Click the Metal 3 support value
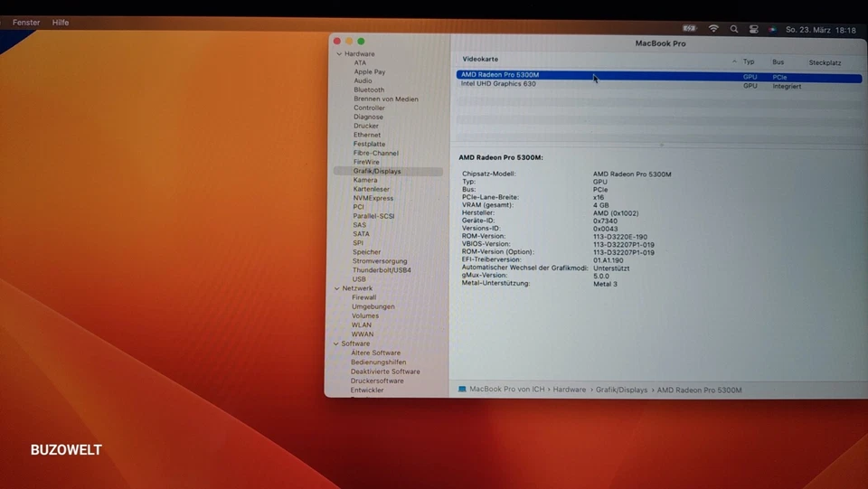Image resolution: width=868 pixels, height=489 pixels. click(605, 284)
